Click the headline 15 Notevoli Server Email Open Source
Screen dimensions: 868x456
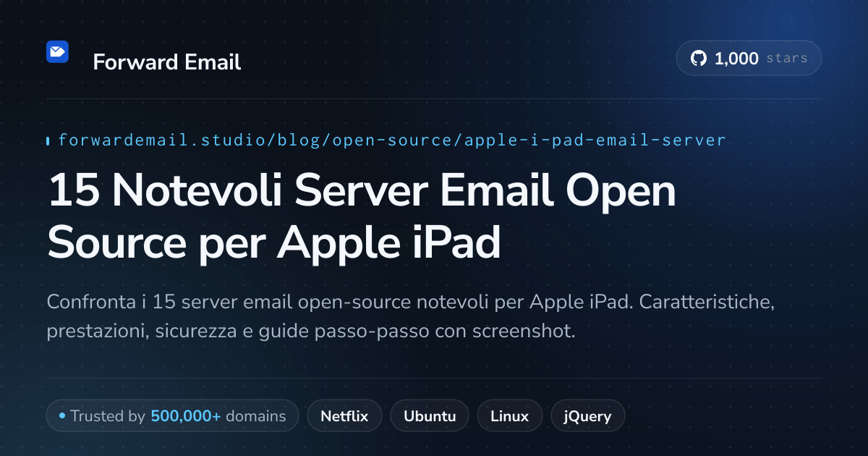tap(362, 217)
